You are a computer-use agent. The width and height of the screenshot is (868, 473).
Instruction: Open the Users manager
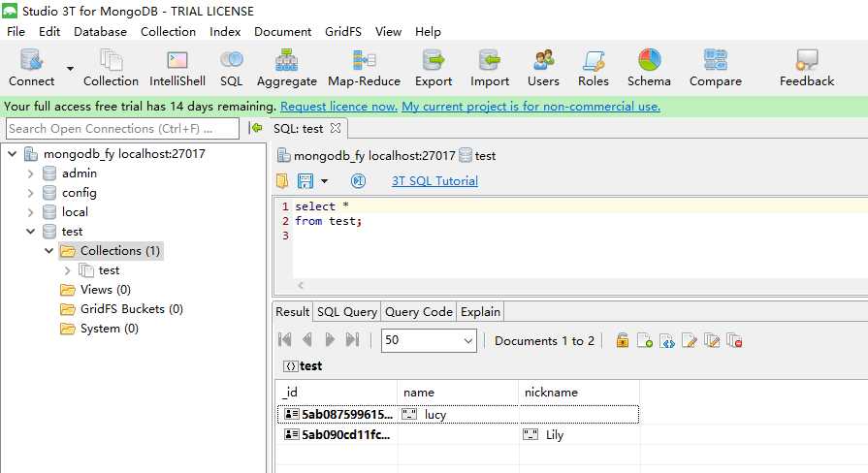pyautogui.click(x=543, y=68)
